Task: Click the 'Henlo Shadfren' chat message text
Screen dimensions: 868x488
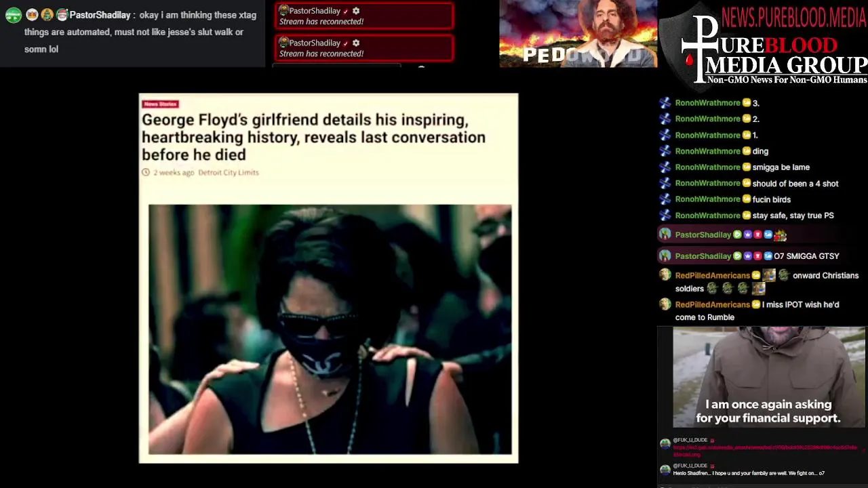Action: point(749,473)
